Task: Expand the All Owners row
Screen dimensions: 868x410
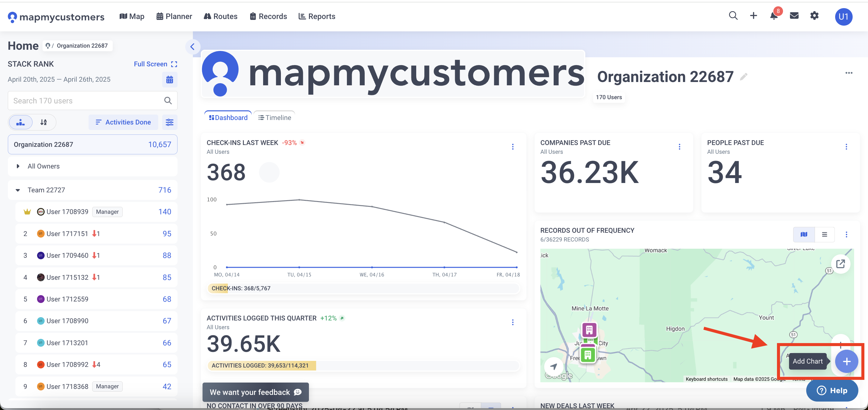Action: [x=92, y=166]
